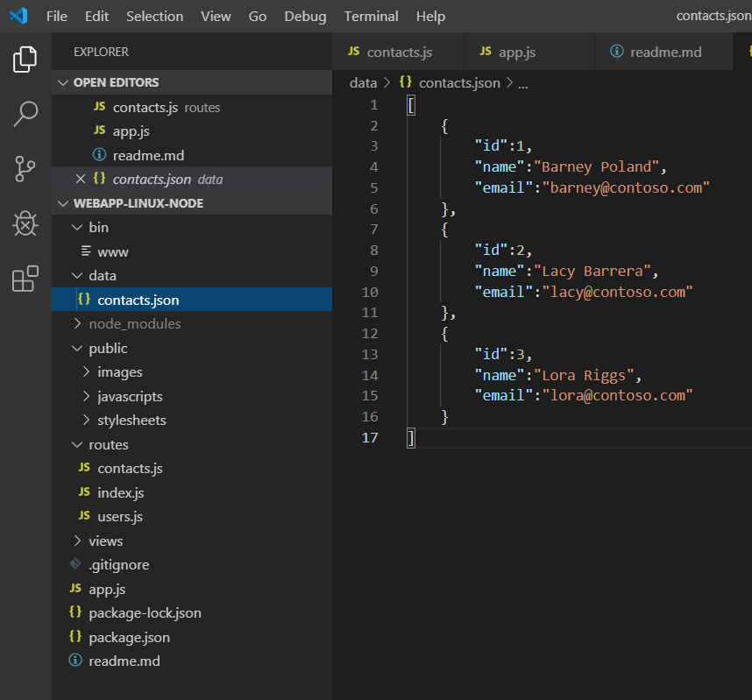Open the Search panel in the Activity Bar
Image resolution: width=752 pixels, height=700 pixels.
(x=25, y=114)
